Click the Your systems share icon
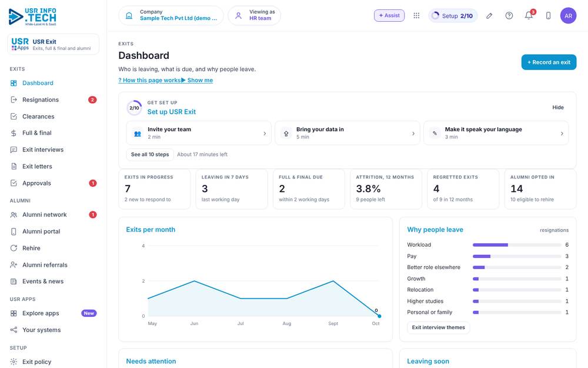Image resolution: width=588 pixels, height=368 pixels. 14,330
